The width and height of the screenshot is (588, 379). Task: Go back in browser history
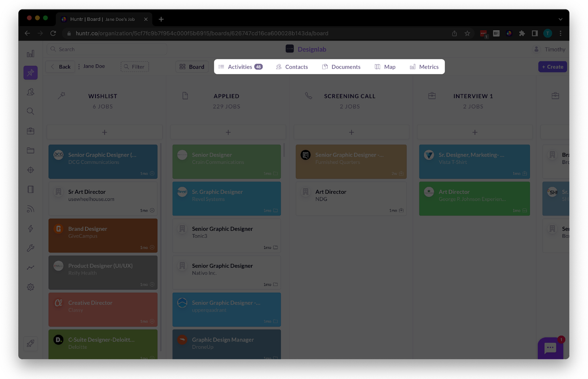tap(27, 33)
